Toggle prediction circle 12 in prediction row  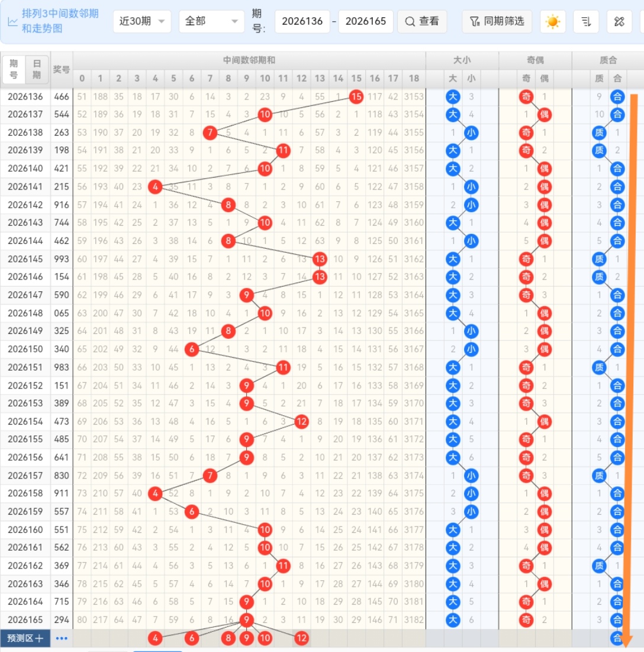pos(301,638)
